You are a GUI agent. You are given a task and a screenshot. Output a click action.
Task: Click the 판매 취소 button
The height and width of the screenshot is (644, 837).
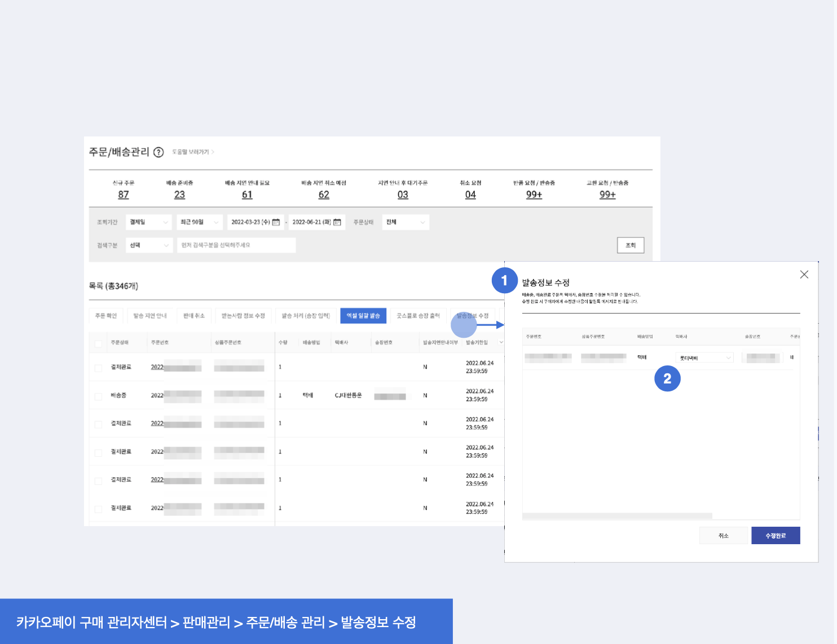tap(194, 316)
